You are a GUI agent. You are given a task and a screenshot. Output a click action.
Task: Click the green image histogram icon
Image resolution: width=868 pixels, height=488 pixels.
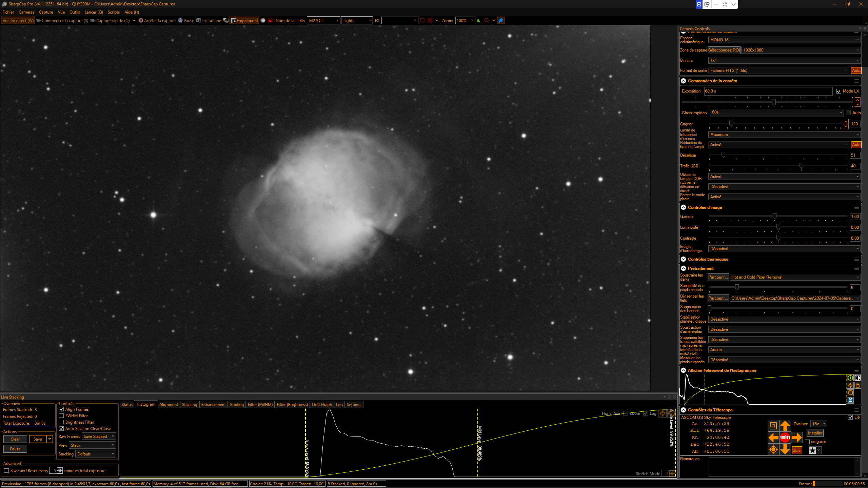(479, 21)
